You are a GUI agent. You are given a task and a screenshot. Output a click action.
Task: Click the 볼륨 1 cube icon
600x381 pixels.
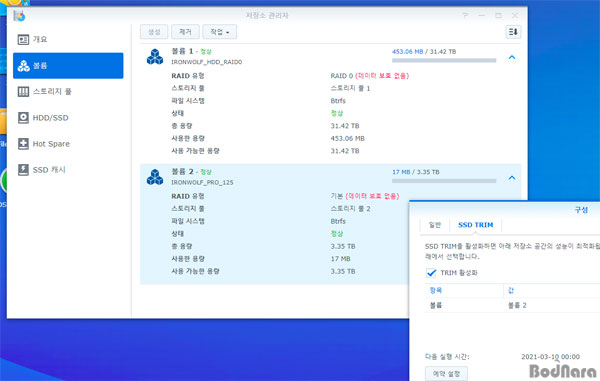click(155, 57)
